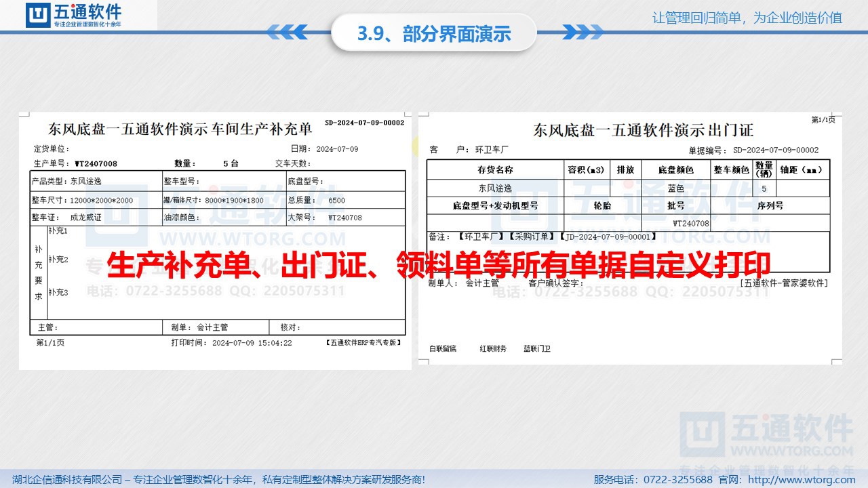Click the 日期: 2024-07-09 field
Screen dimensions: 868x488
pos(324,149)
